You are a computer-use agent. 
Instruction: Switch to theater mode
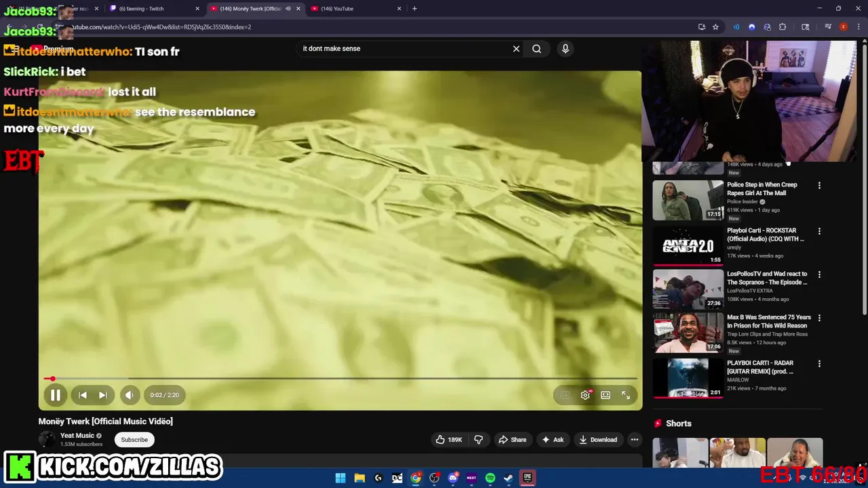[x=606, y=395]
